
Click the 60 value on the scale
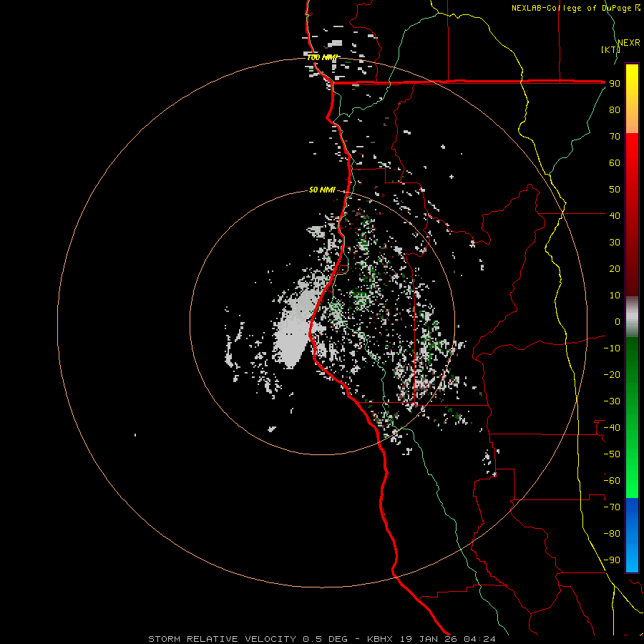(615, 162)
